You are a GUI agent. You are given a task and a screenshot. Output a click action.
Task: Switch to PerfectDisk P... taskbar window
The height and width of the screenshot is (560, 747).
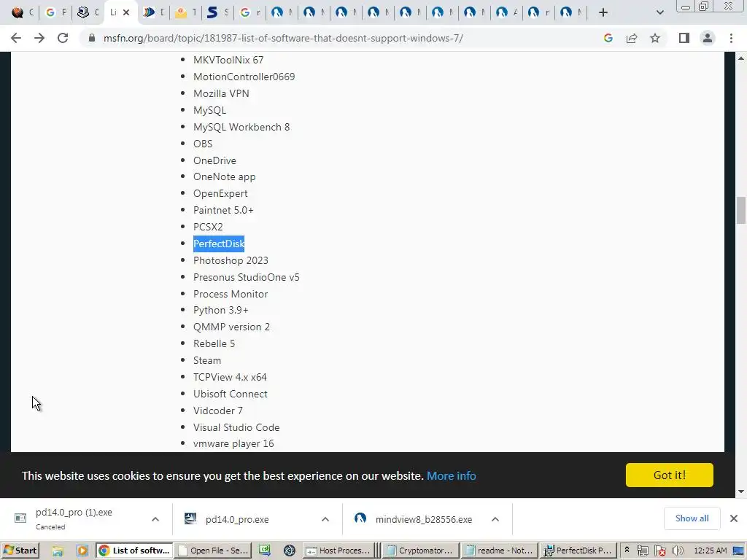point(578,551)
